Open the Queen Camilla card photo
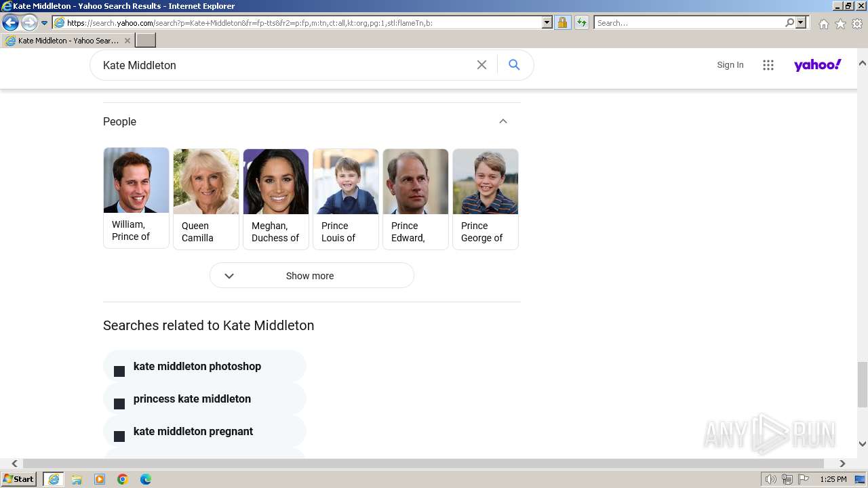 [x=206, y=182]
